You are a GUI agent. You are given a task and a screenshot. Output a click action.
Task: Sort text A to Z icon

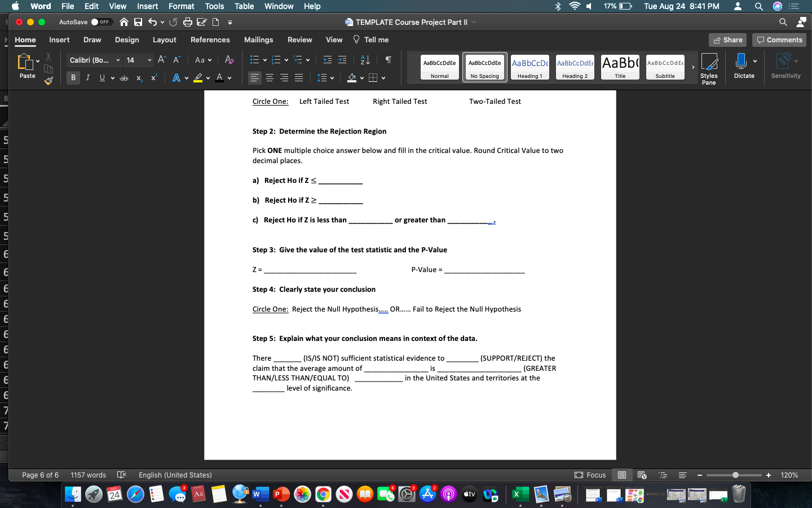click(x=365, y=60)
